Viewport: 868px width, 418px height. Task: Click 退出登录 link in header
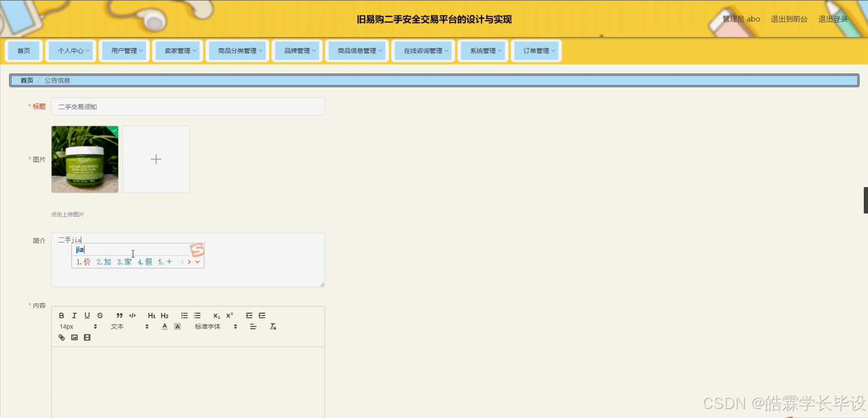pyautogui.click(x=833, y=19)
